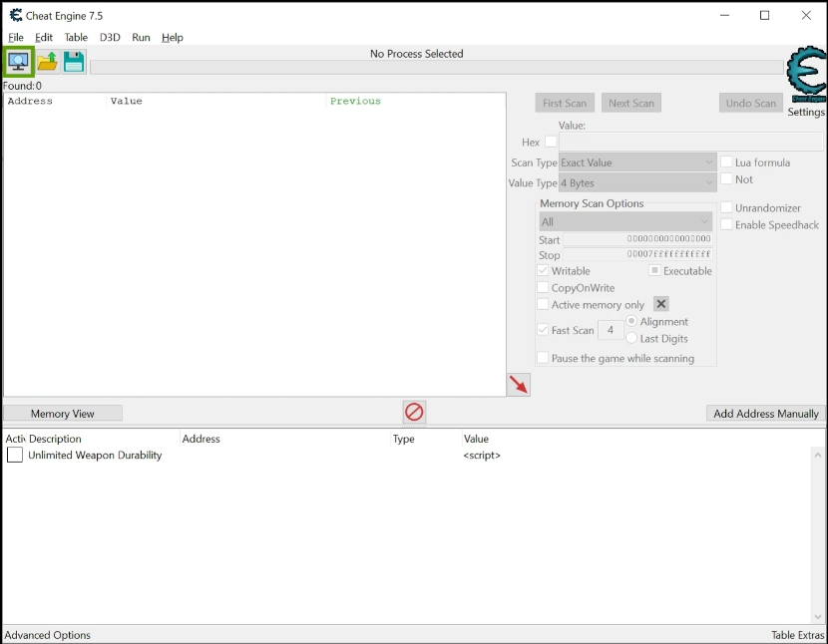The image size is (828, 644).
Task: Click the Fast Scan alignment value field
Action: click(x=611, y=330)
